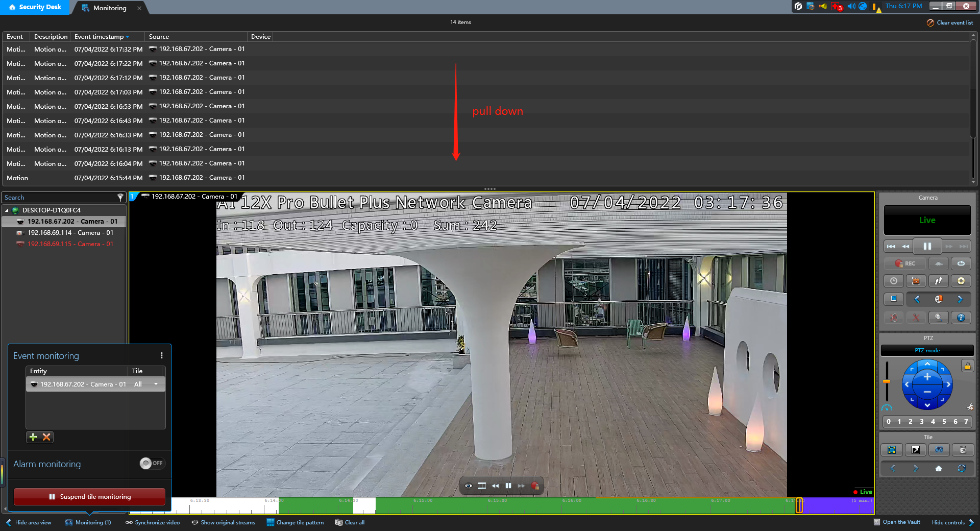980x531 pixels.
Task: Select PTZ preset 7
Action: pyautogui.click(x=966, y=422)
